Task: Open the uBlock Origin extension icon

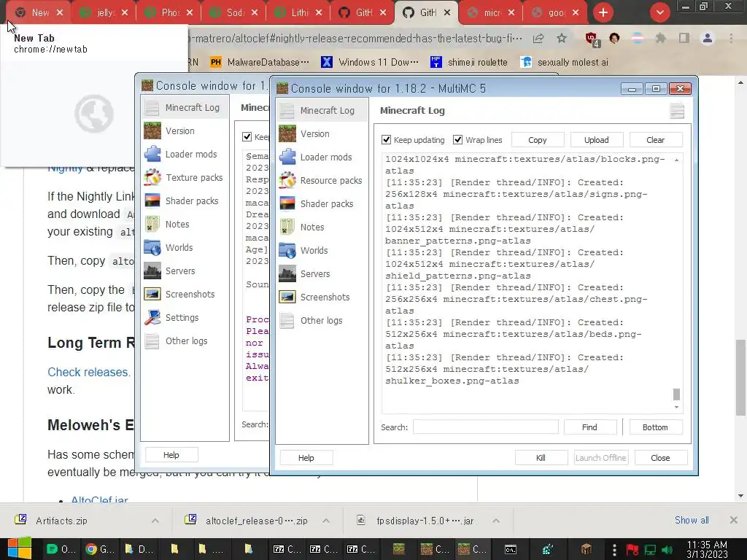Action: (592, 39)
